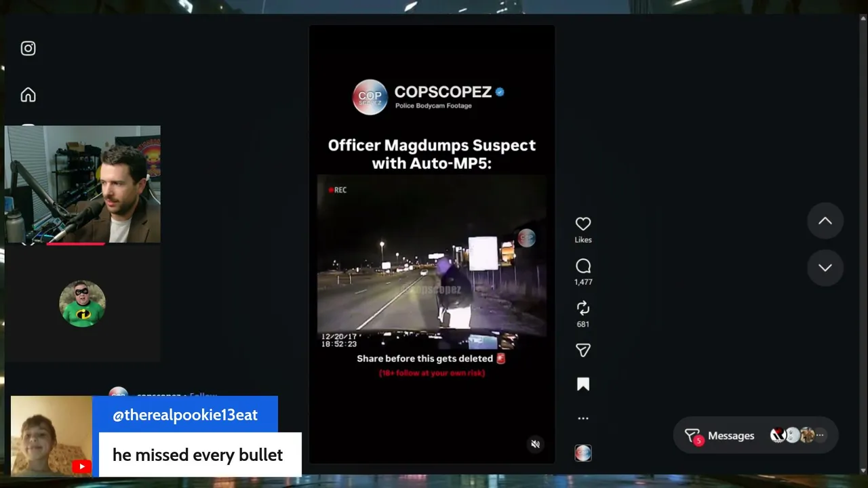Click the blue verified badge beside COPSCOPEZ
Image resolution: width=868 pixels, height=488 pixels.
[500, 91]
